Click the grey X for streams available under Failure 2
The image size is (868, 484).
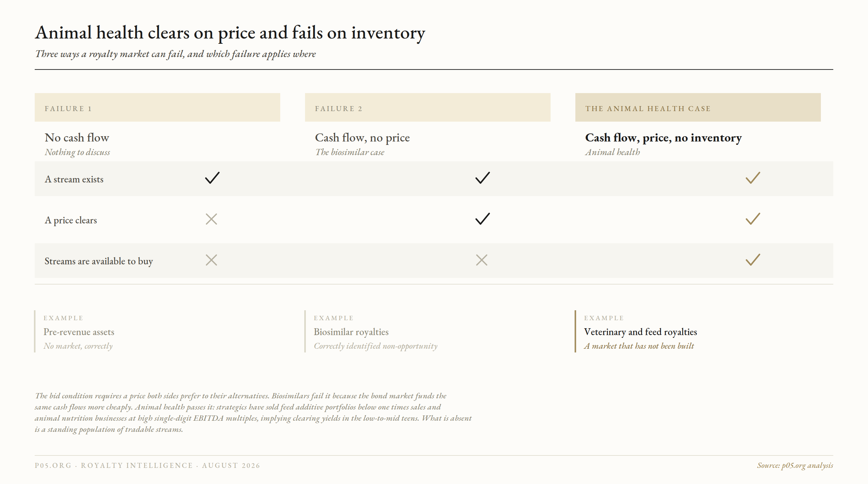point(481,260)
